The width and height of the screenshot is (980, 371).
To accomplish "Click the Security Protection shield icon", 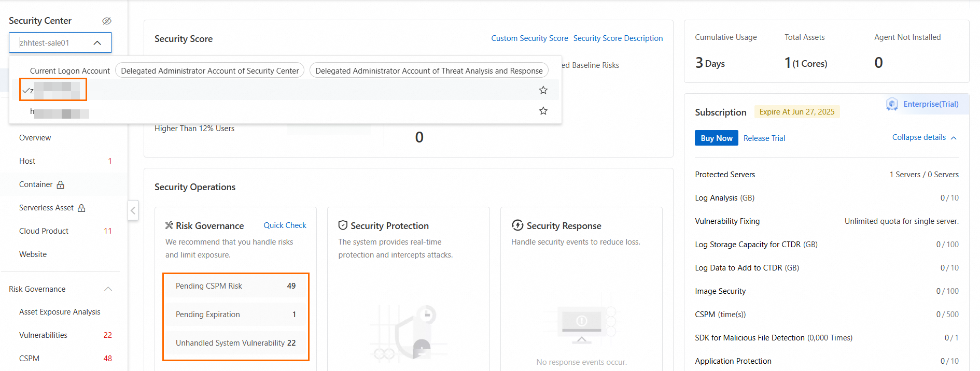I will click(343, 225).
